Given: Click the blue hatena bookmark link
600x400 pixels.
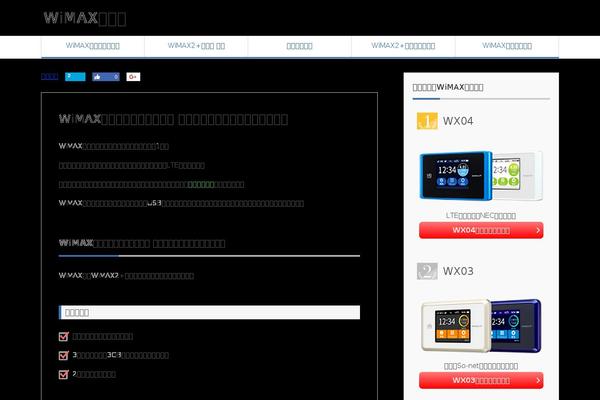Looking at the screenshot, I should [49, 77].
